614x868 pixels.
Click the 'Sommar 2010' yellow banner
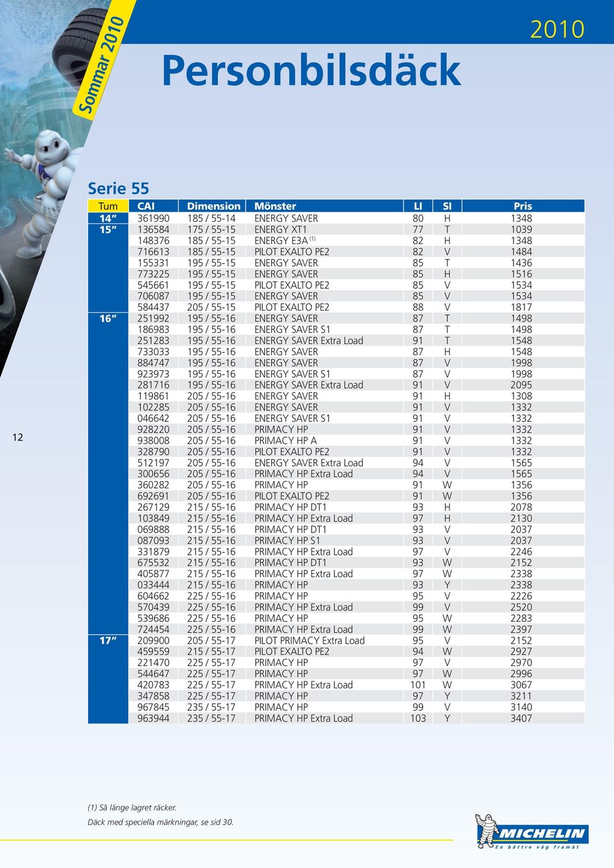[100, 65]
